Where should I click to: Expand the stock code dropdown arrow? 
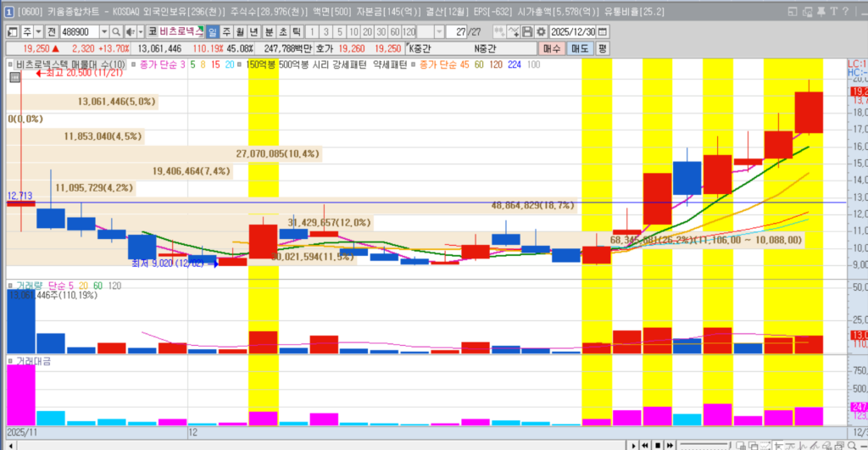[105, 31]
